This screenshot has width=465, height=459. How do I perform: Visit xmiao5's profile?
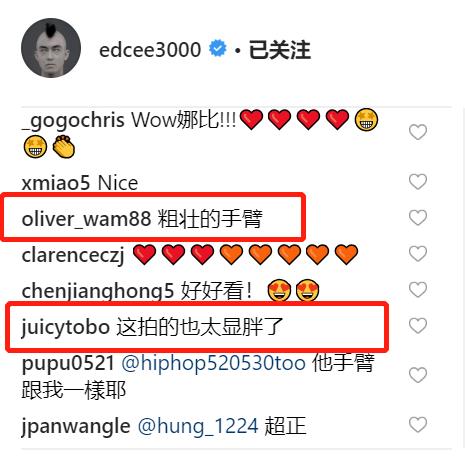56,183
